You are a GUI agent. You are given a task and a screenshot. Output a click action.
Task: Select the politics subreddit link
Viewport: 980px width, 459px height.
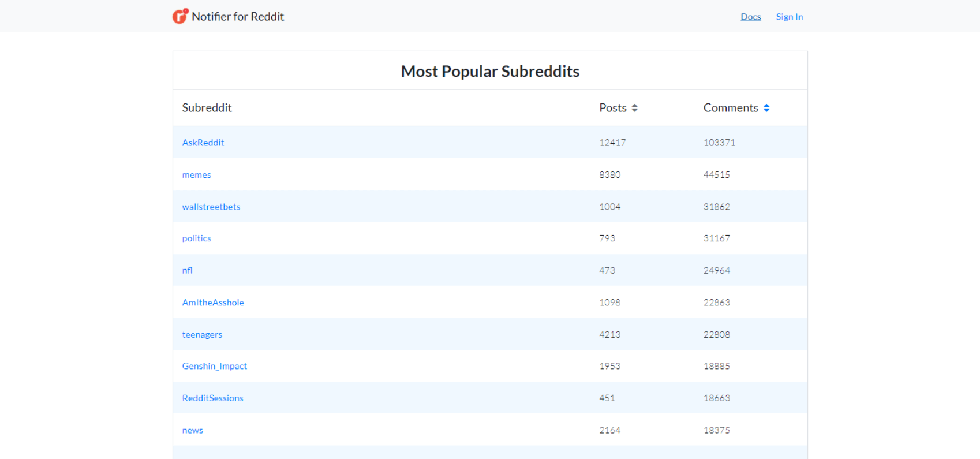196,238
